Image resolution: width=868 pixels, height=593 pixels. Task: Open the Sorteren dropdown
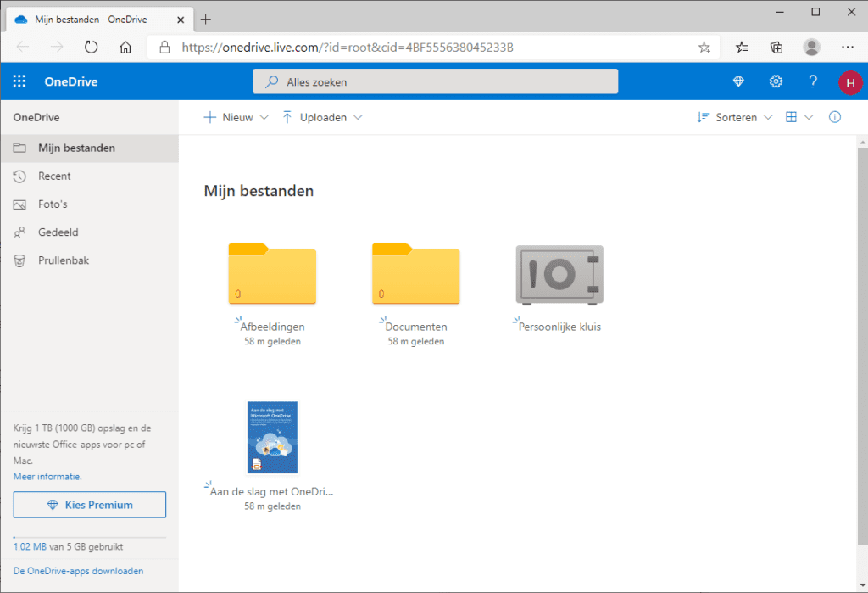735,117
